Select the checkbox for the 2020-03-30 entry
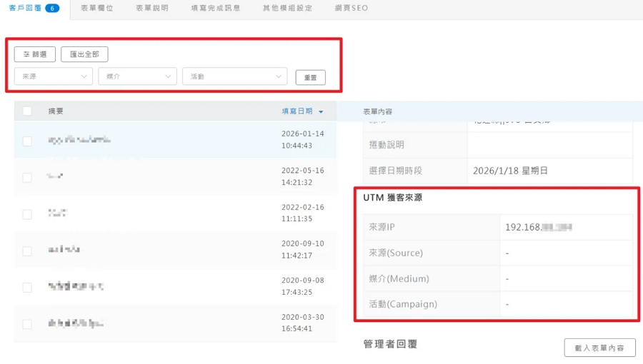Screen dimensions: 643x364 [27, 324]
